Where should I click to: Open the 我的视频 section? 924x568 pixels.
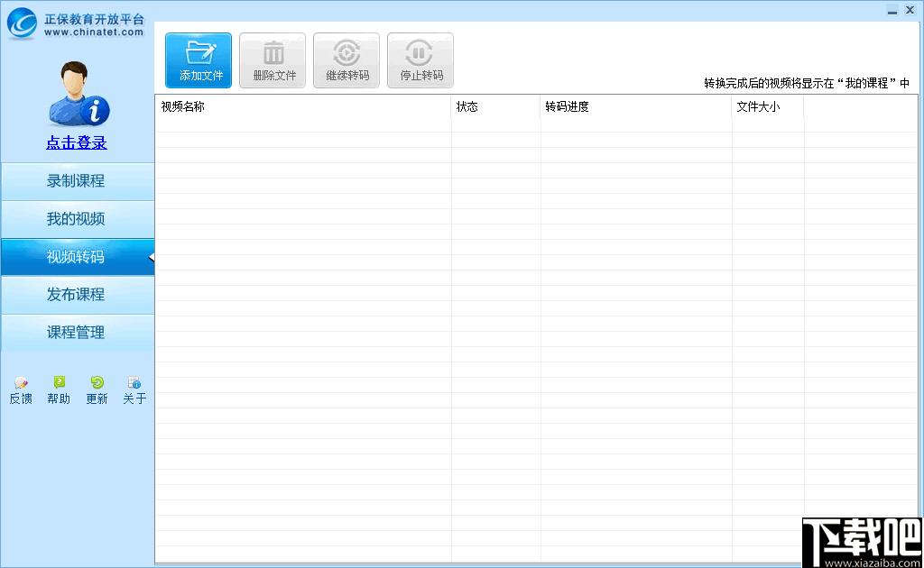coord(78,219)
